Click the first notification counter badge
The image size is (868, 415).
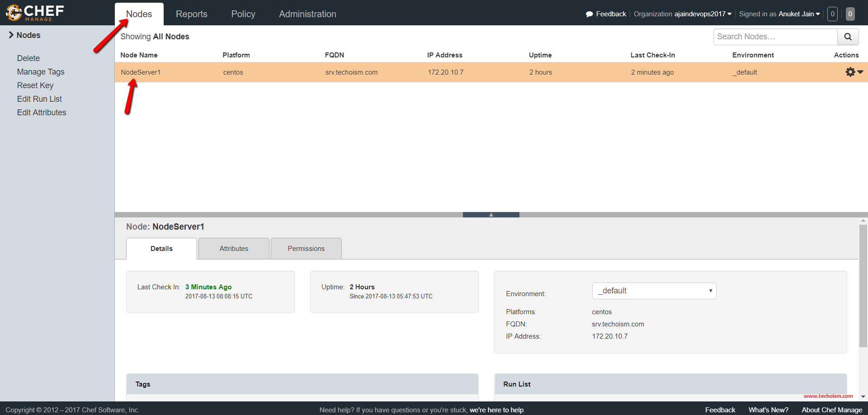[x=832, y=14]
